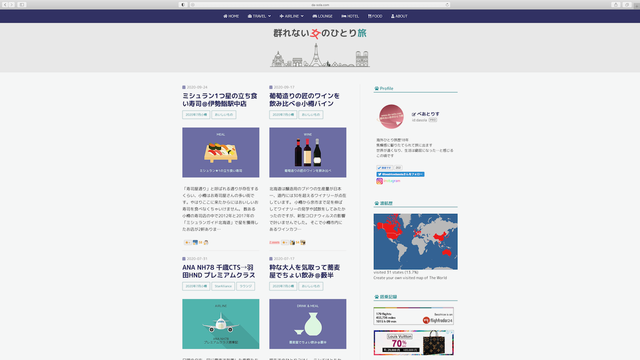
Task: Click the ラウンジ tag
Action: pos(245,286)
